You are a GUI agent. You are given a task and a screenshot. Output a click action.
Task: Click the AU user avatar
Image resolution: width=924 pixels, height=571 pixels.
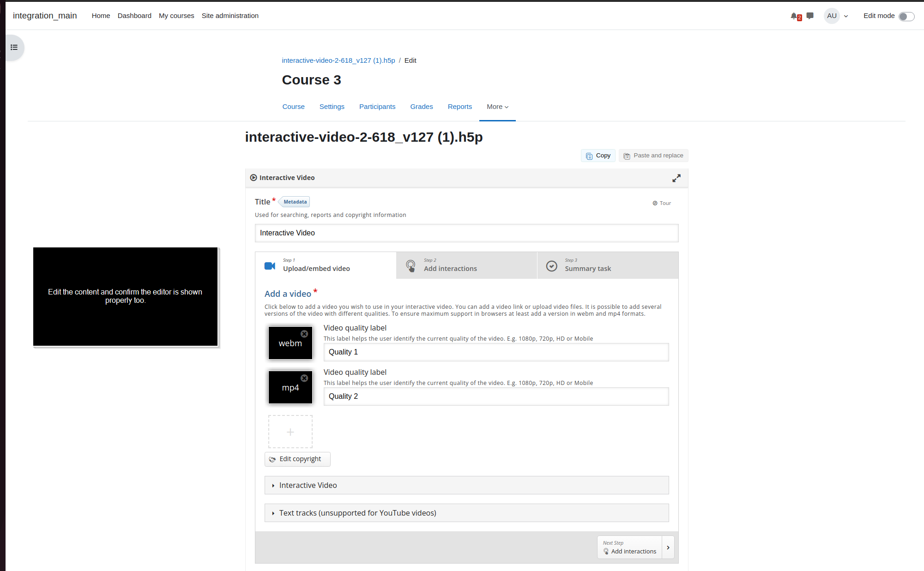[832, 16]
